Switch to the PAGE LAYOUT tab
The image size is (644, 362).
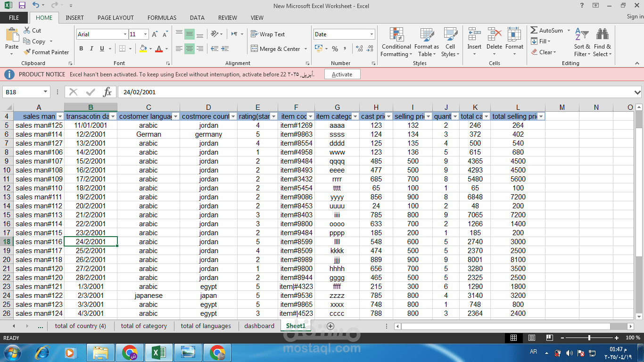[116, 18]
